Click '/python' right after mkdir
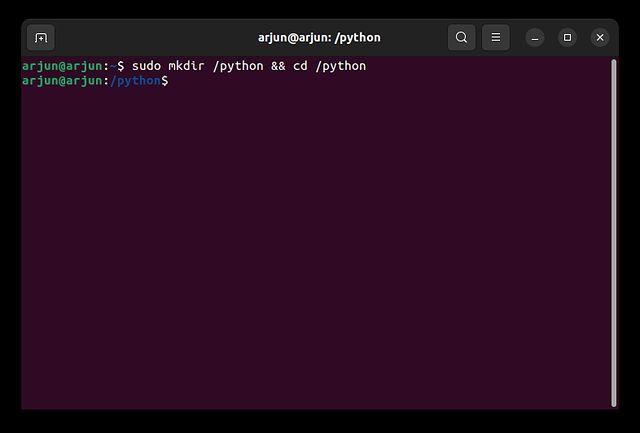The height and width of the screenshot is (433, 640). pos(238,66)
